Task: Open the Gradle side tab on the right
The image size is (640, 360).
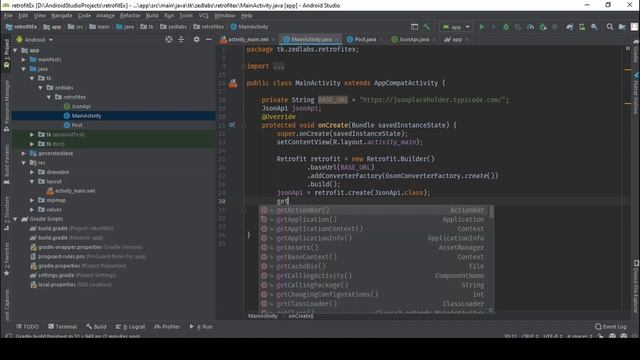Action: [636, 51]
